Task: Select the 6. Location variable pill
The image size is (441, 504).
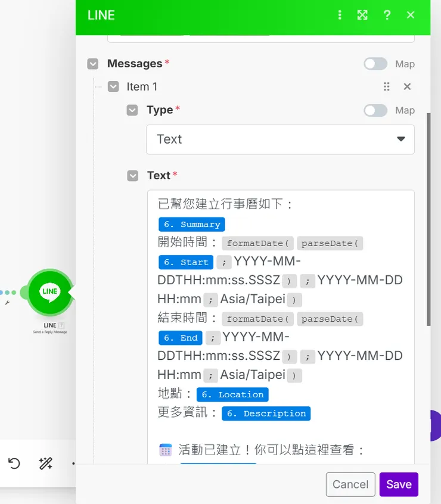Action: 232,394
